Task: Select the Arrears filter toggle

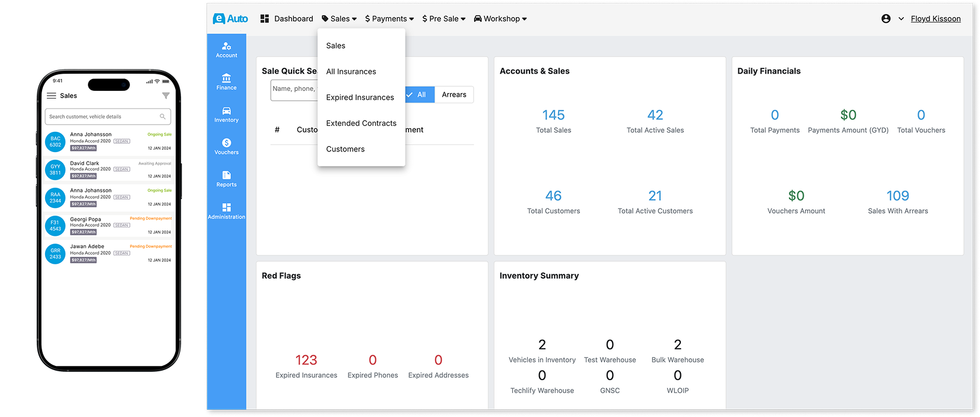Action: coord(454,94)
